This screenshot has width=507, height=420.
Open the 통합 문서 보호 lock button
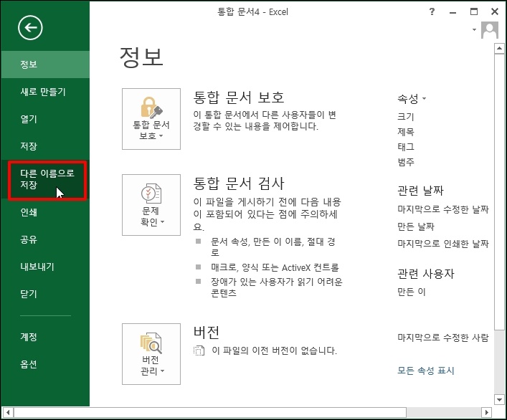[151, 119]
